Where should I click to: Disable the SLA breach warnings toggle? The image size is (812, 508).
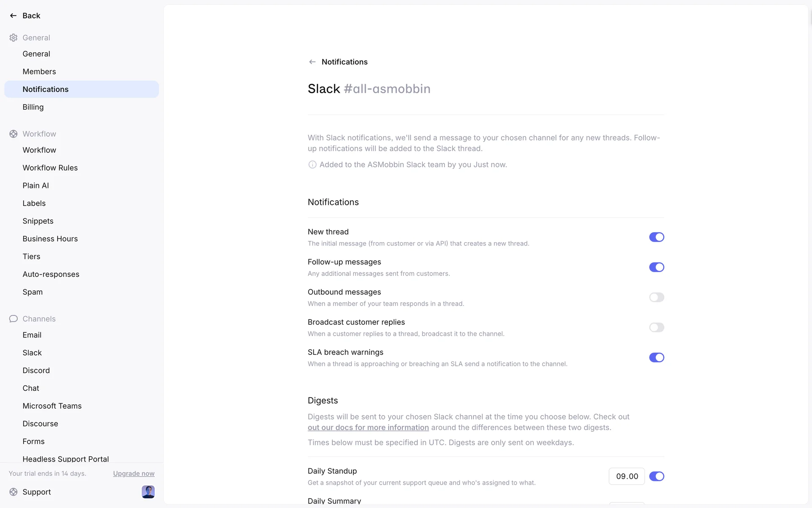coord(656,358)
